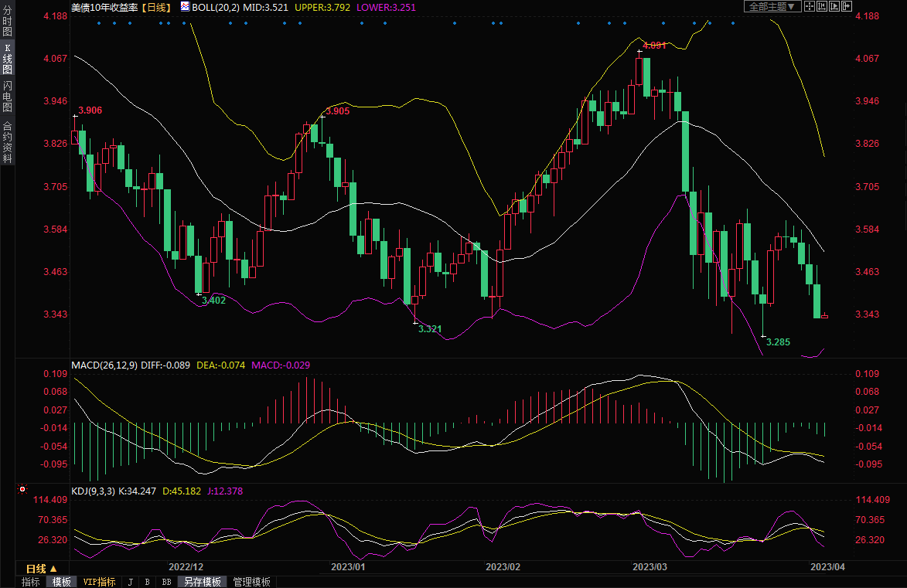Open the 全部主题 dropdown
The width and height of the screenshot is (907, 588).
[772, 6]
